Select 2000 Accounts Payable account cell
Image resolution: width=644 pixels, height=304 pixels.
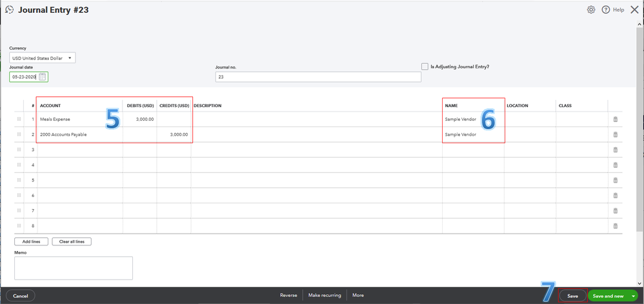[x=79, y=134]
